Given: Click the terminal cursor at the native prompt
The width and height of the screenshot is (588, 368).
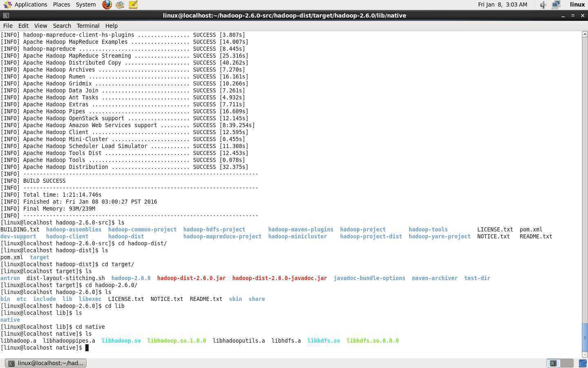Looking at the screenshot, I should pos(87,348).
